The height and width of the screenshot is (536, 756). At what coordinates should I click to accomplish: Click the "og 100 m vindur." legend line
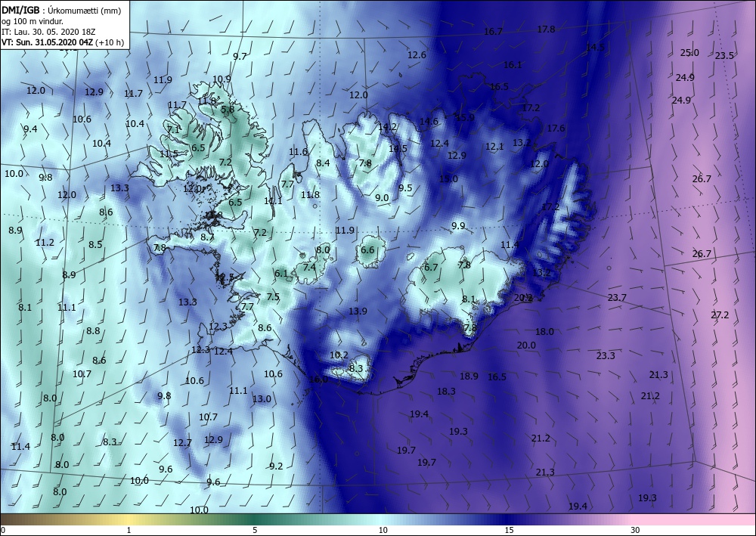pos(33,21)
